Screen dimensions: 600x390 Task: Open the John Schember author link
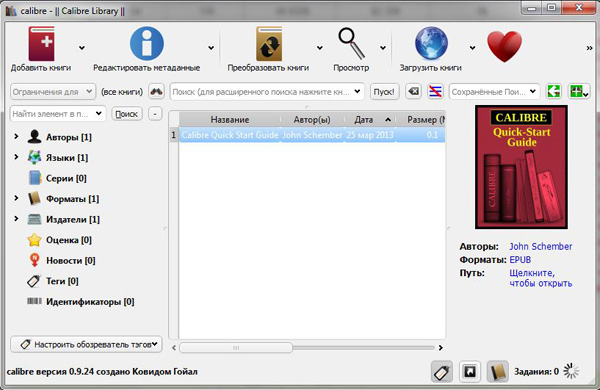[x=541, y=246]
